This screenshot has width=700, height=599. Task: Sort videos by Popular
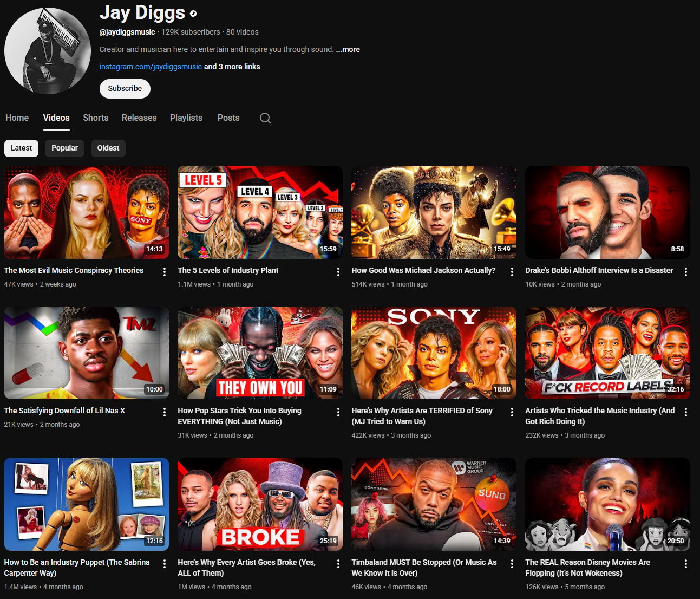[x=64, y=148]
